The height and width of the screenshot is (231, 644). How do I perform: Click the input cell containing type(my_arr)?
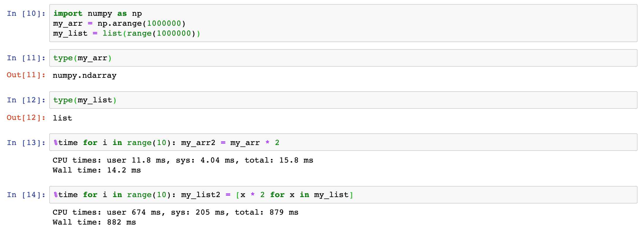tap(343, 58)
